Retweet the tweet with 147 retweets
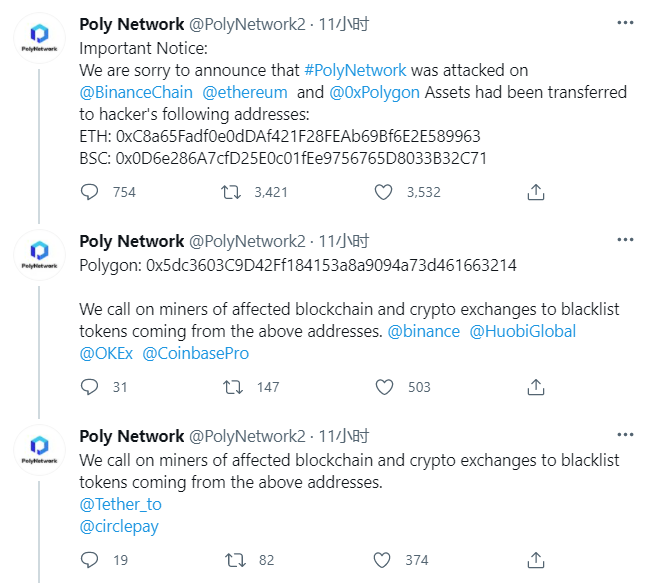Image resolution: width=650 pixels, height=583 pixels. (x=231, y=387)
